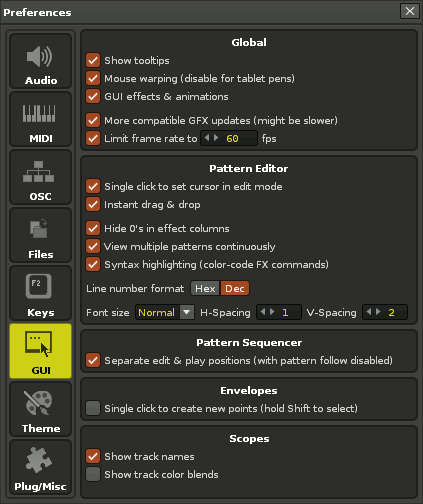423x504 pixels.
Task: Set line number format to Dec
Action: [x=235, y=288]
